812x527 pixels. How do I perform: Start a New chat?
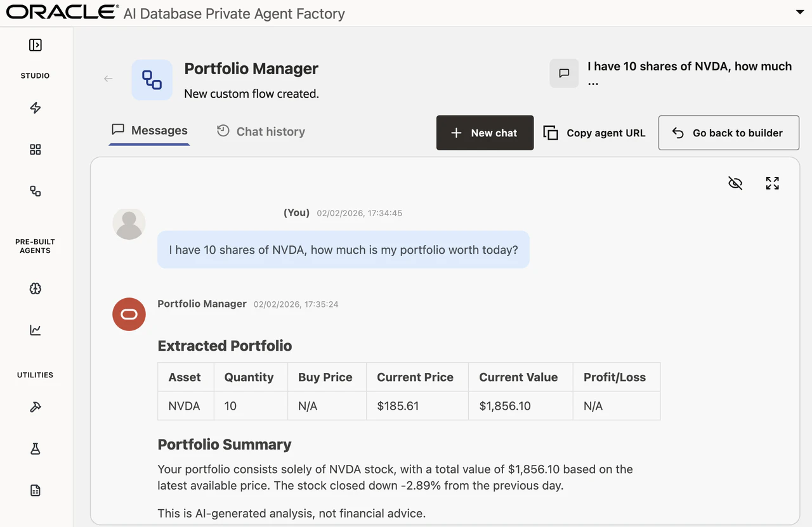click(485, 133)
